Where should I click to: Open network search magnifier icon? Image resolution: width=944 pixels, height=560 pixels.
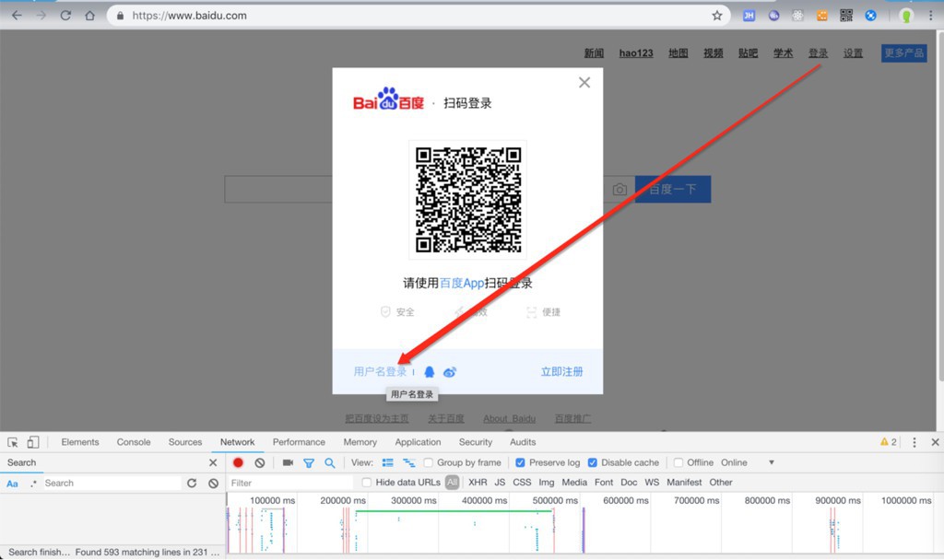[330, 462]
